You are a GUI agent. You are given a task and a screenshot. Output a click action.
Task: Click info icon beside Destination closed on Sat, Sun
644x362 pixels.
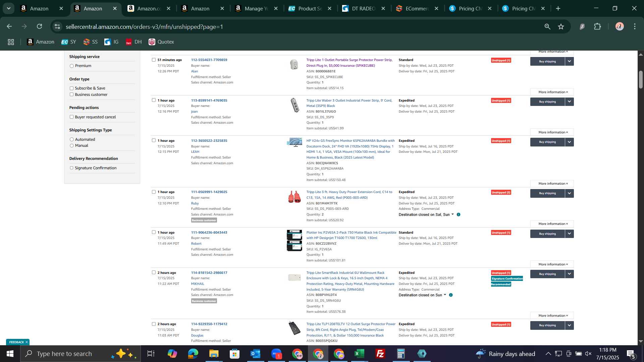click(x=459, y=215)
